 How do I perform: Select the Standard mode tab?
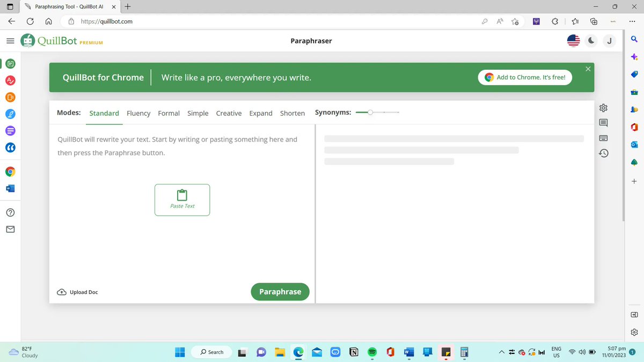coord(104,113)
